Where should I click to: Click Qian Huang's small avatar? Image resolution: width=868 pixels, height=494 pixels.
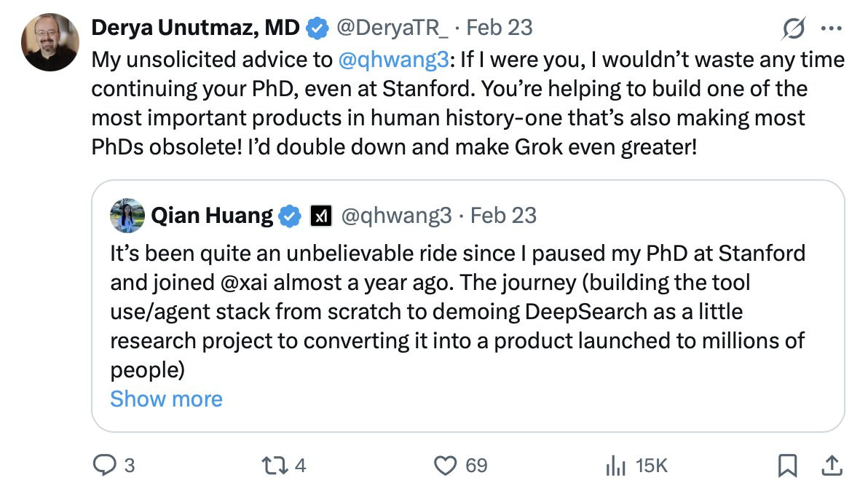[127, 216]
